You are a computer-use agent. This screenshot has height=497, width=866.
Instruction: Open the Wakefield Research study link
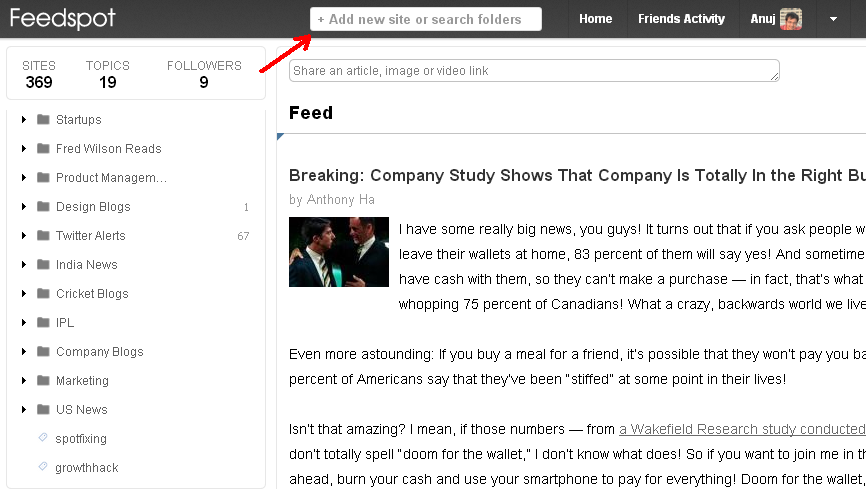point(741,430)
